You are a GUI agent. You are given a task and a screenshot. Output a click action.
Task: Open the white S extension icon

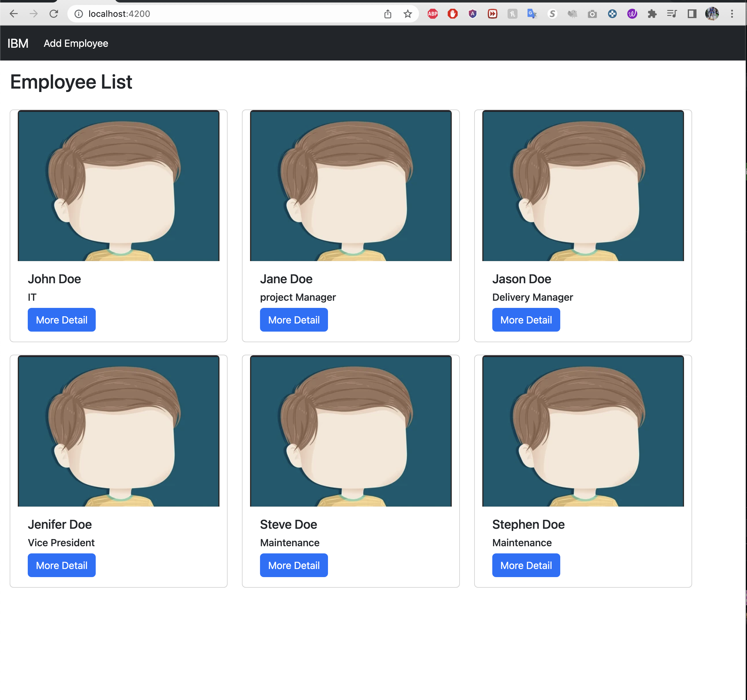[552, 14]
